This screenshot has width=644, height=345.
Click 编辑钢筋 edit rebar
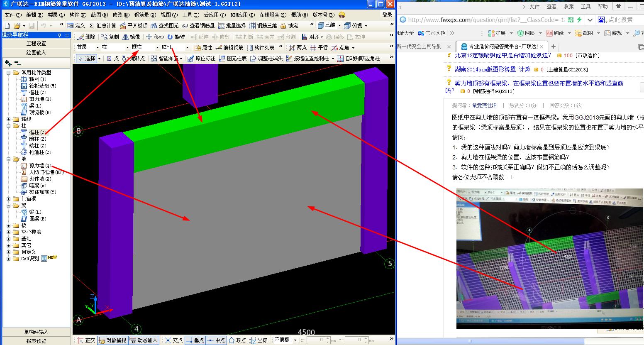229,48
